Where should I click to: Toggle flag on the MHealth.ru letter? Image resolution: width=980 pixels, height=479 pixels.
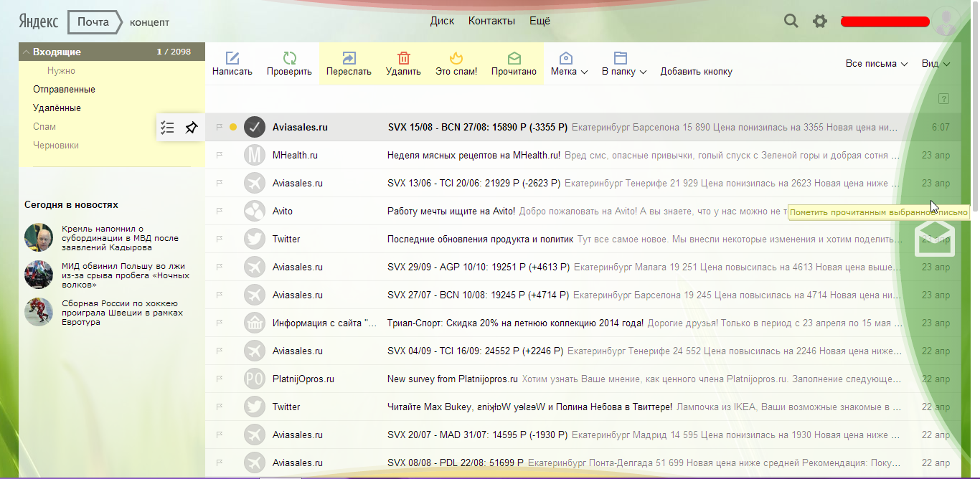[x=220, y=155]
